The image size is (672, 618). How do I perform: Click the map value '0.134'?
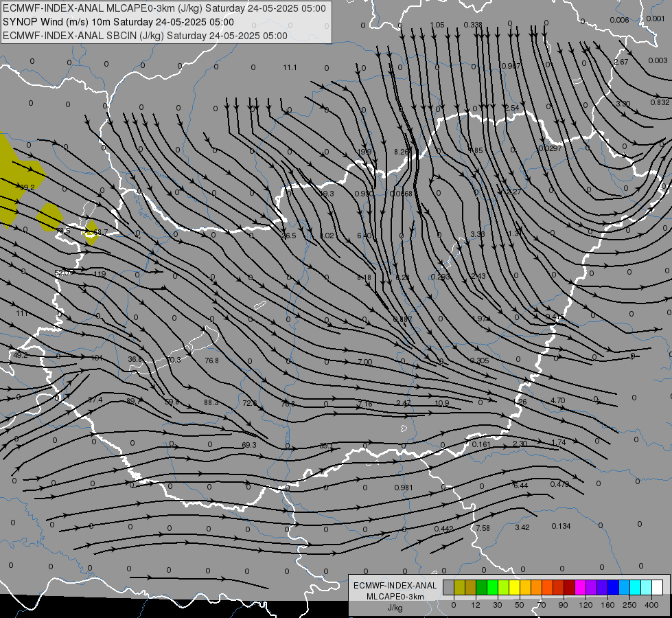561,526
